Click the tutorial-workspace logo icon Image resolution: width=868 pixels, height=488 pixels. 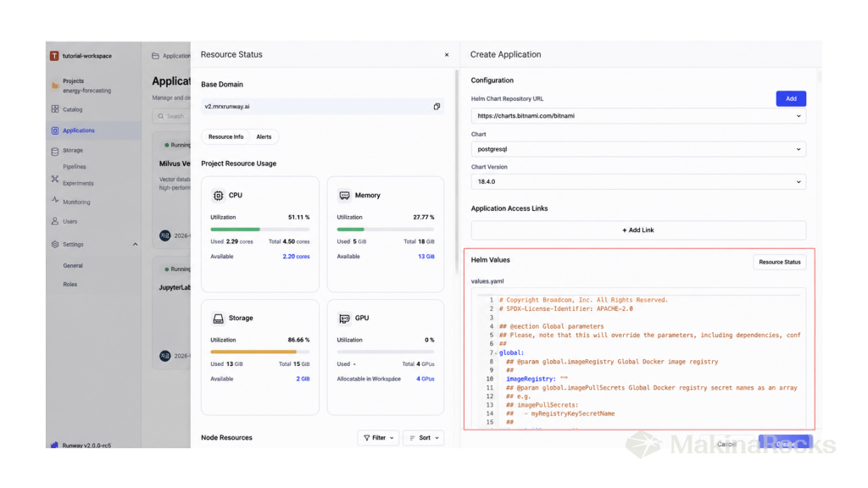coord(54,56)
